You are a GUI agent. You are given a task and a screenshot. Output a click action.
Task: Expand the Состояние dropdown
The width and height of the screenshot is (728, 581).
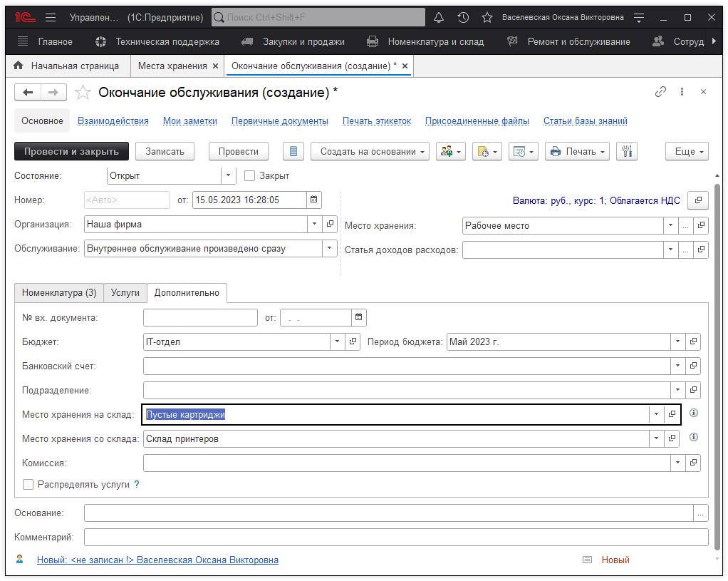coord(228,175)
